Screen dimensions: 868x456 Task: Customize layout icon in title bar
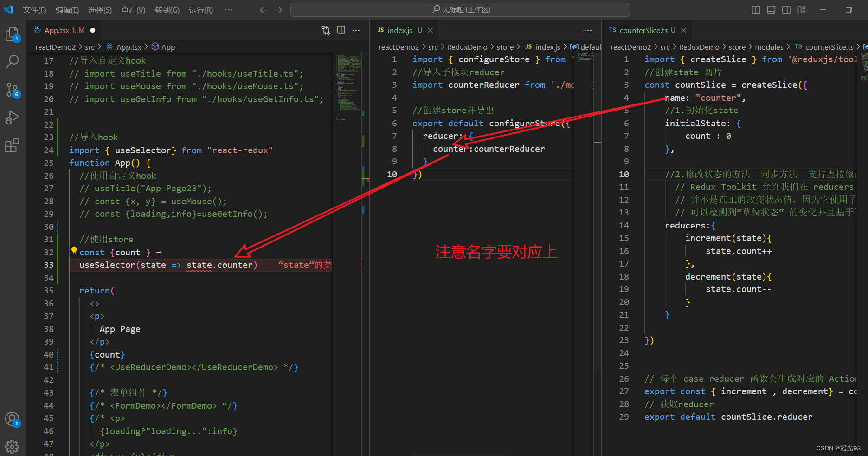click(802, 10)
